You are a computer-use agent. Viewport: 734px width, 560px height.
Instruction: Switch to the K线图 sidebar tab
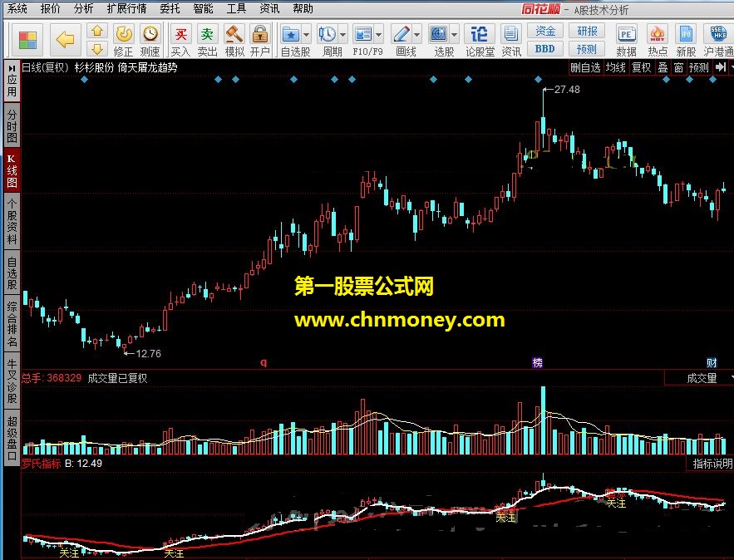tap(12, 170)
